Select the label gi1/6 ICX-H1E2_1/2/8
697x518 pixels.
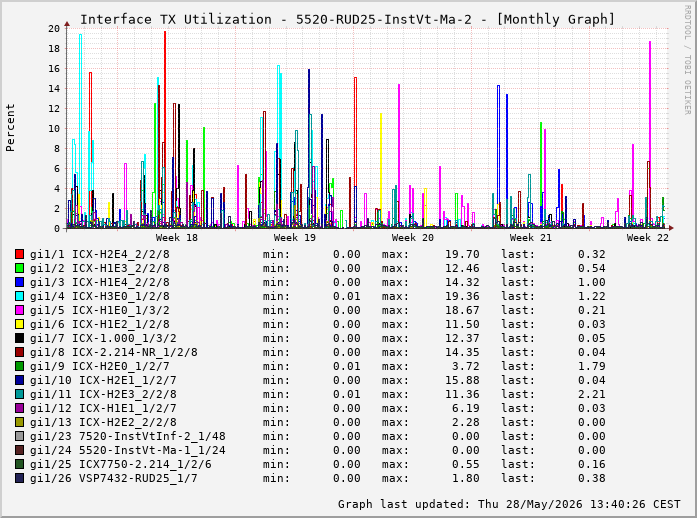100,324
